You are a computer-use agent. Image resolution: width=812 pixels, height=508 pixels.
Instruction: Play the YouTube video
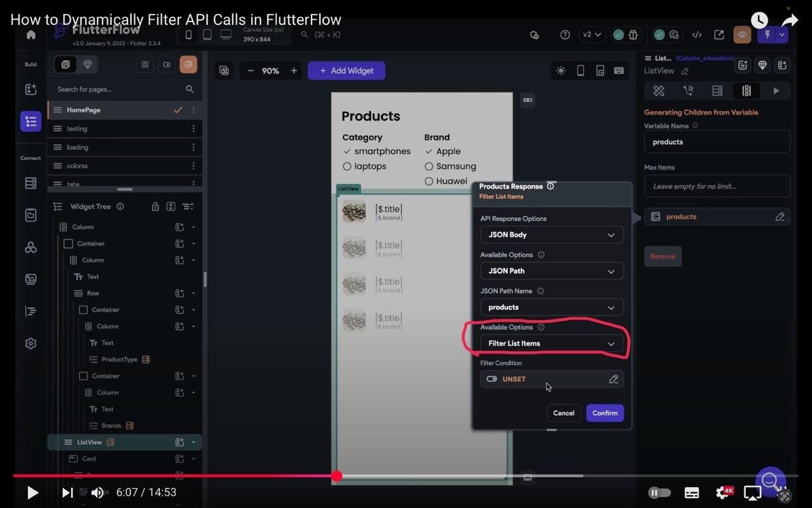tap(32, 493)
